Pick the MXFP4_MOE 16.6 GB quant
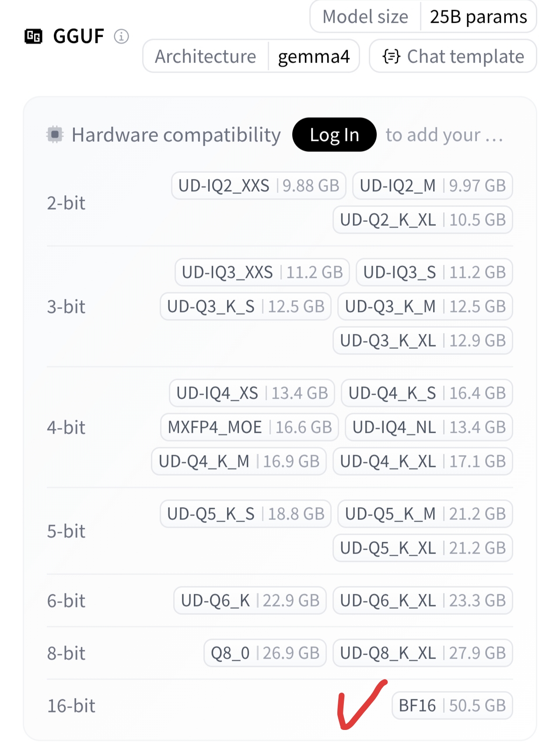Screen dimensions: 560x747 pyautogui.click(x=250, y=427)
